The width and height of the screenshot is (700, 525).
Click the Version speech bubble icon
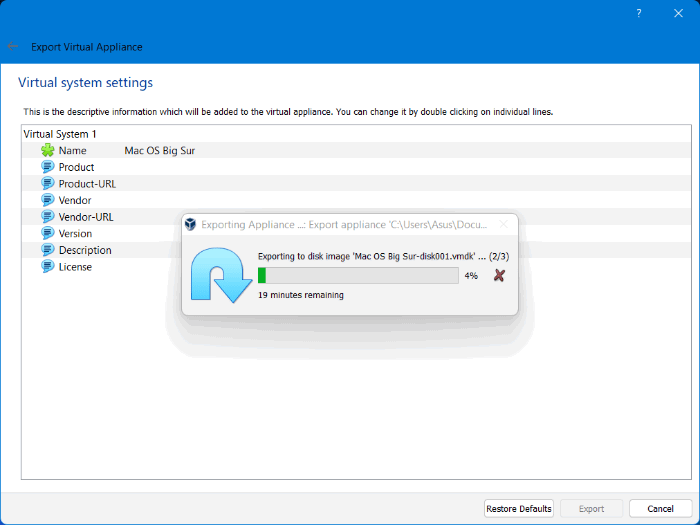(x=47, y=234)
